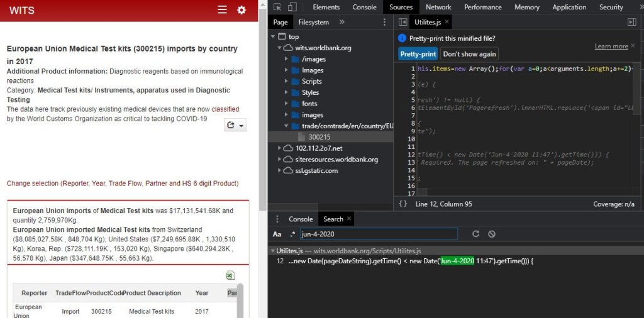Click the search input field
644x318 pixels.
pos(379,234)
